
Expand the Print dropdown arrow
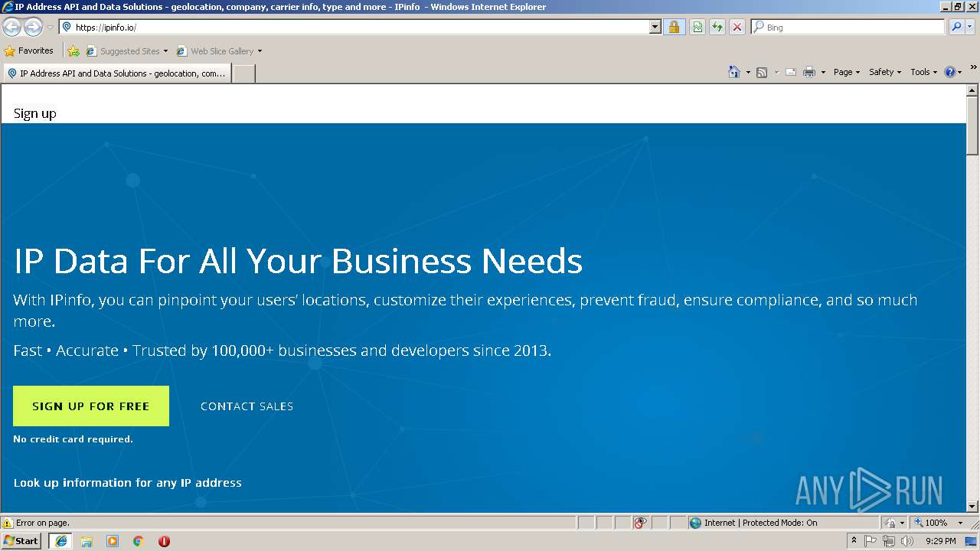[x=823, y=72]
